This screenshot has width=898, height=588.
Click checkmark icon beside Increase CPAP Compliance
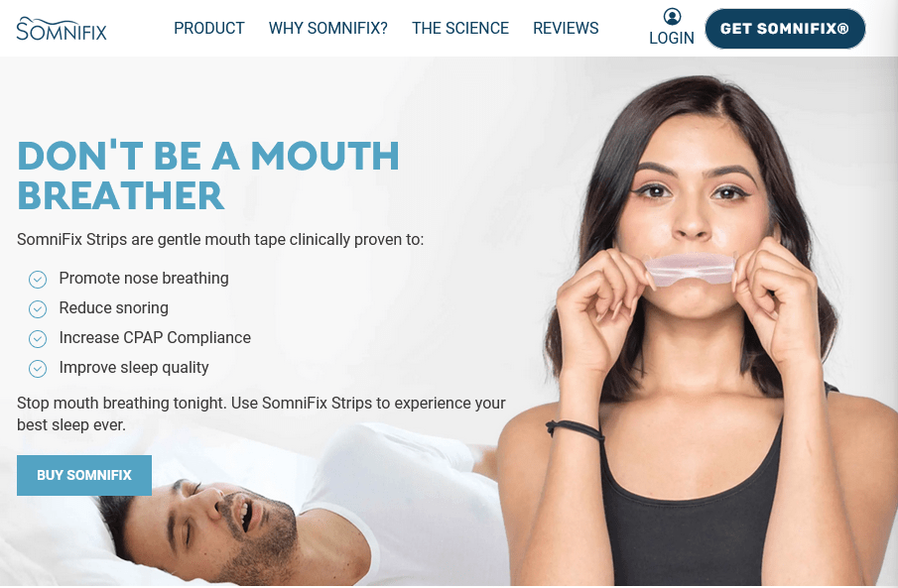pos(38,339)
